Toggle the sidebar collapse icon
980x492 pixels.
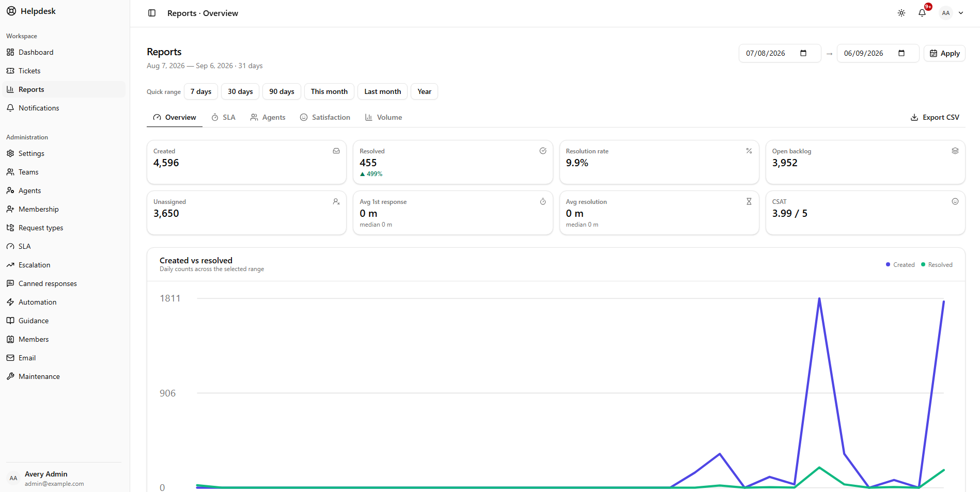click(x=152, y=13)
